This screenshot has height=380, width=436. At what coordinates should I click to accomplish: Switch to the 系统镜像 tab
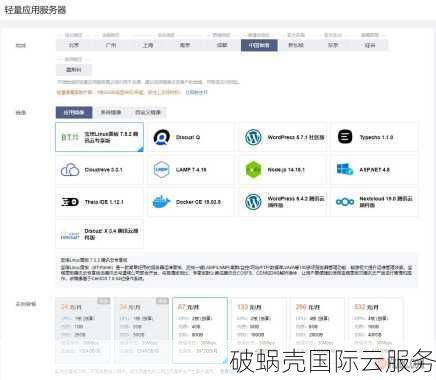[x=111, y=112]
